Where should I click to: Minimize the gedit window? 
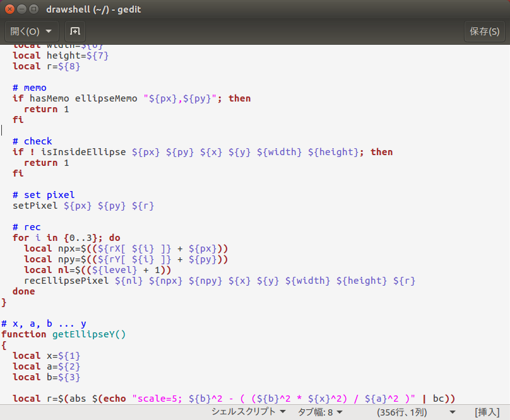(x=23, y=9)
